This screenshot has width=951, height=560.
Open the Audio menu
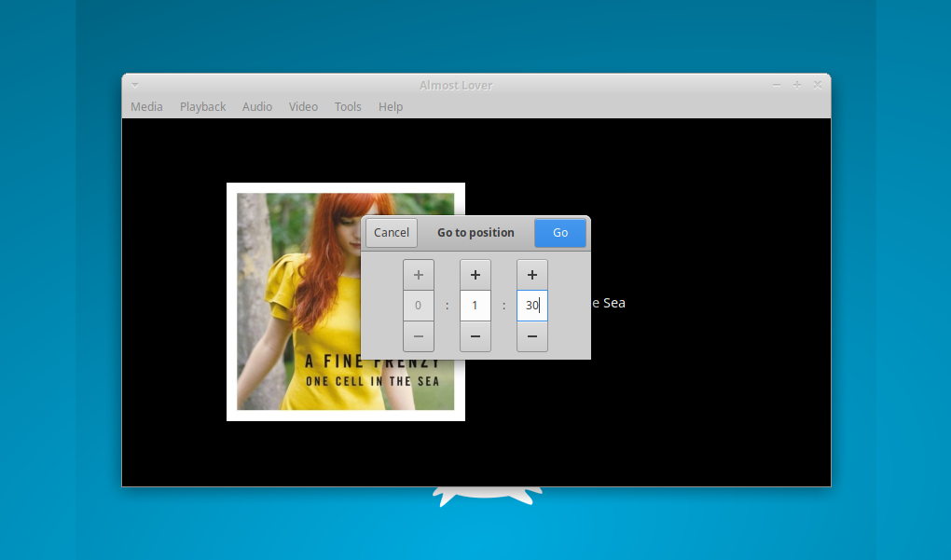[x=257, y=107]
